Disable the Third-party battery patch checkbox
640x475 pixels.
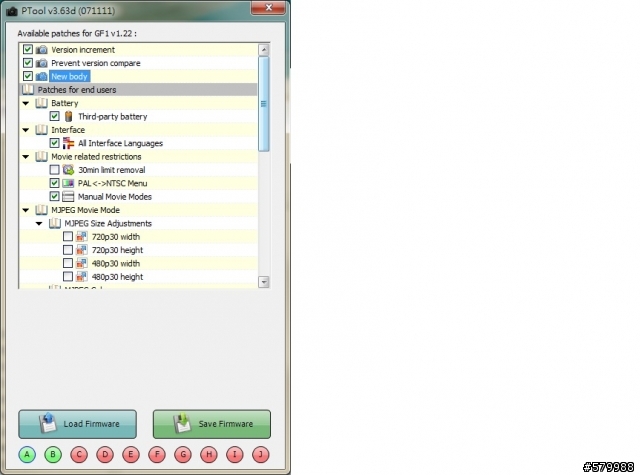(54, 117)
